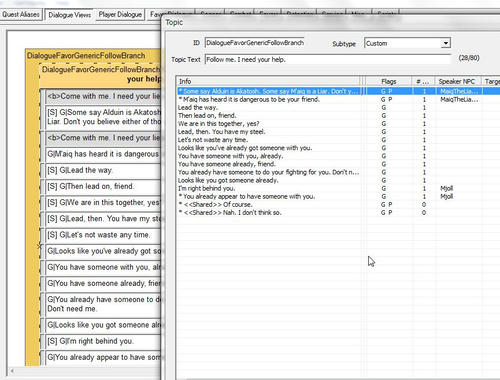The image size is (500, 380).
Task: Select the '[S] G|Let's not waste any time.' node
Action: 103,235
